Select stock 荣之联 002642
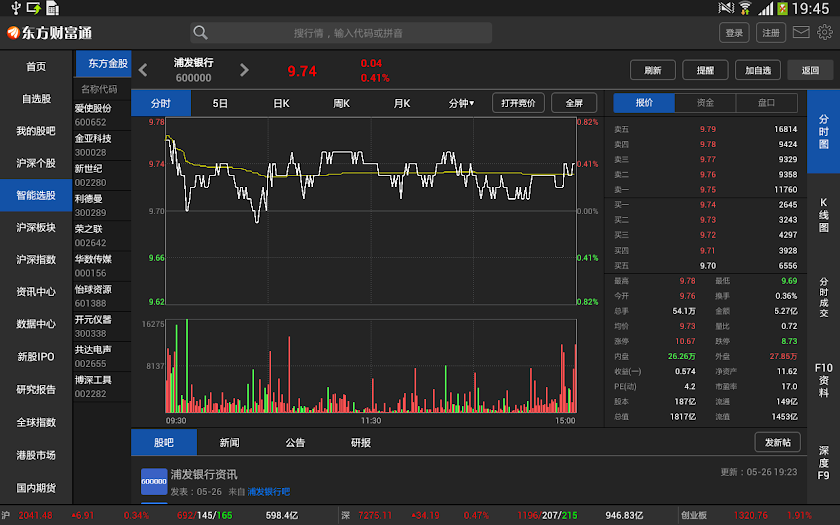This screenshot has height=525, width=840. tap(102, 236)
